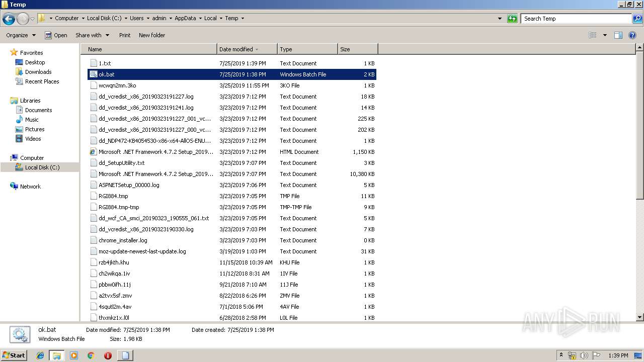Click Local Disk (C:) in breadcrumb
Image resolution: width=644 pixels, height=362 pixels.
click(x=104, y=18)
